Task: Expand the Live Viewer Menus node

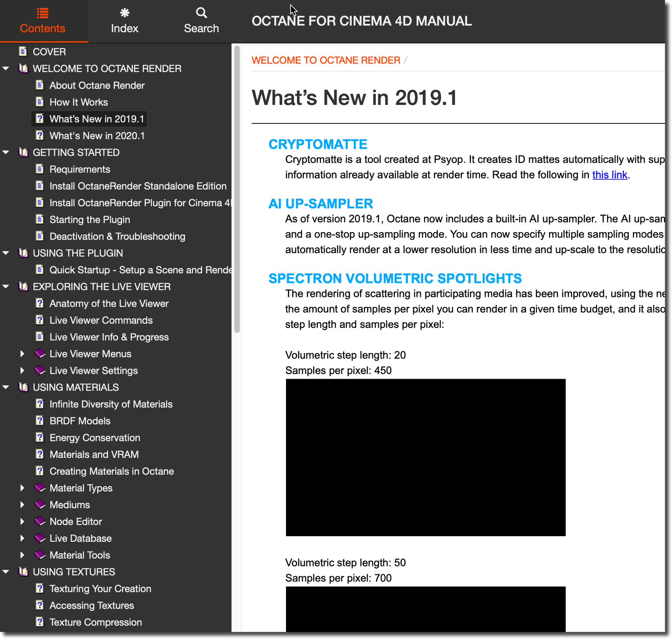Action: pos(22,354)
